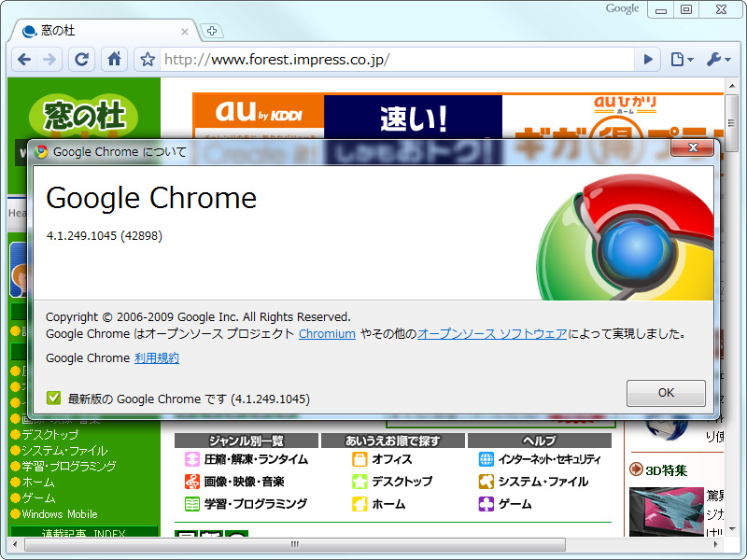The height and width of the screenshot is (560, 747).
Task: Open the page actions dropdown
Action: [x=676, y=59]
